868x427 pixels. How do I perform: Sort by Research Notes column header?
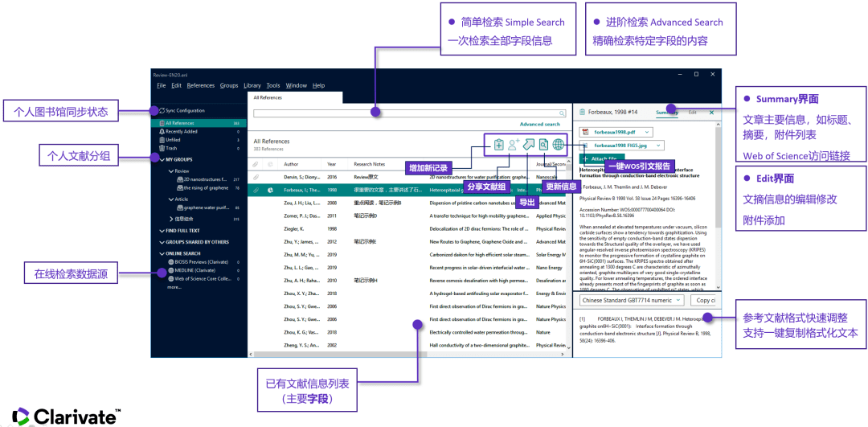[x=369, y=165]
